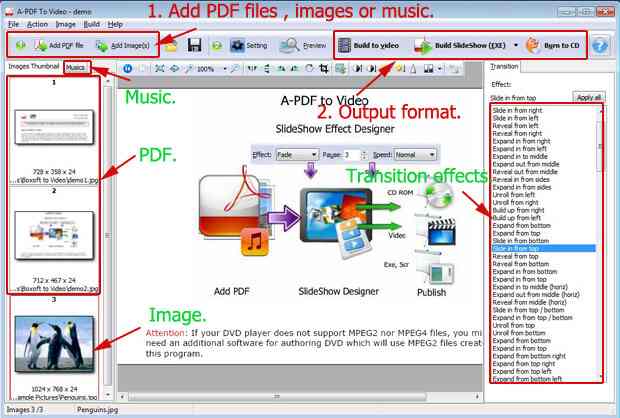The width and height of the screenshot is (620, 418).
Task: Choose 'Expand from top left' transition
Action: point(522,371)
